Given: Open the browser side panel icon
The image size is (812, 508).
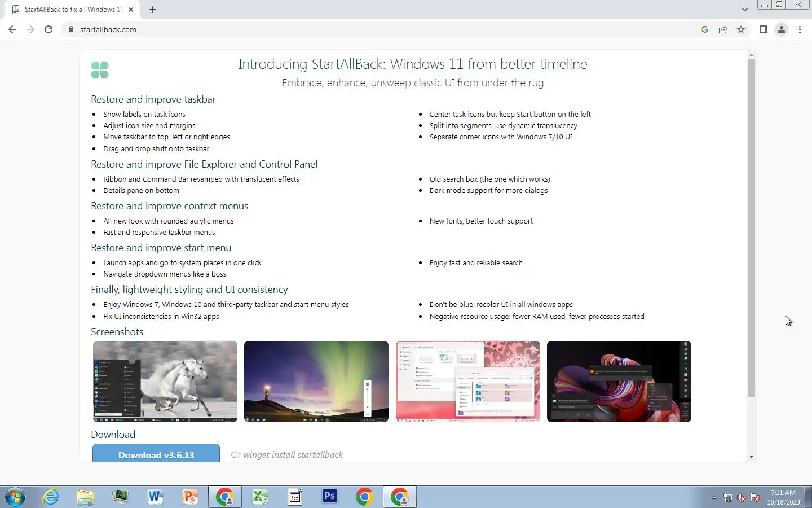Looking at the screenshot, I should coord(763,29).
